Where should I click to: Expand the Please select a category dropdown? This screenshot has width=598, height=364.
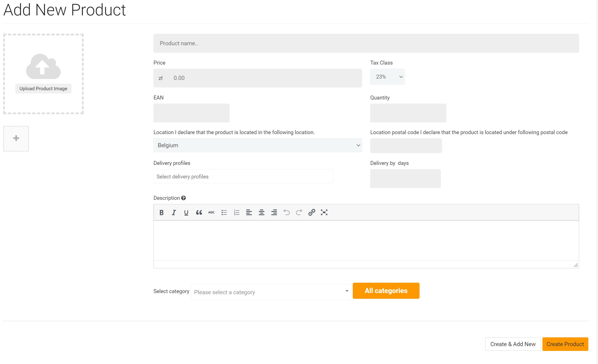271,292
